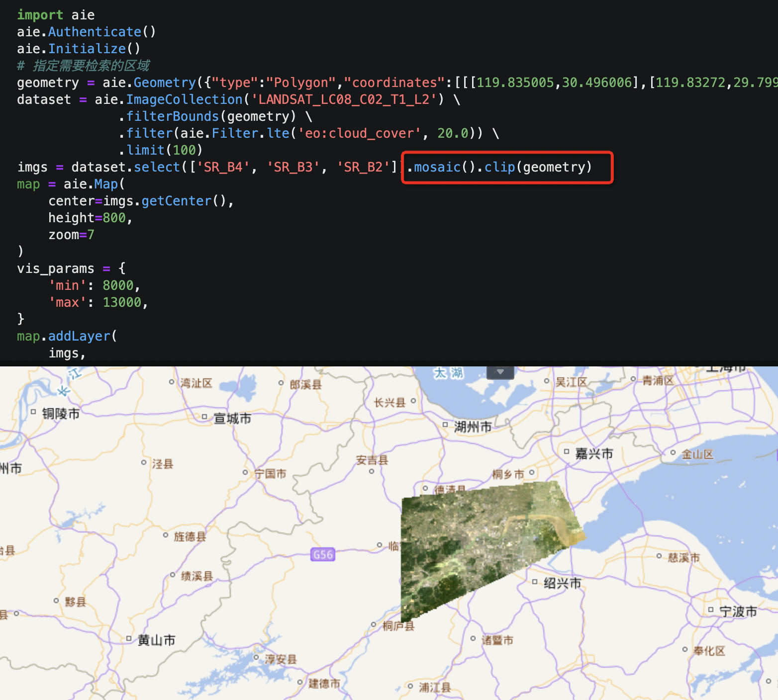Click the 'SR_B2' band string
Screen dimensions: 778x700
[x=364, y=167]
